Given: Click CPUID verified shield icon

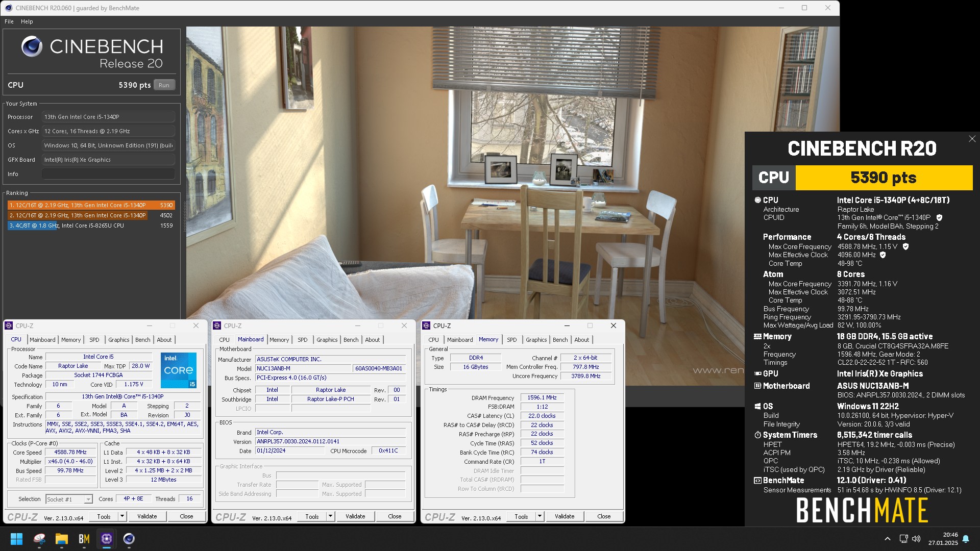Looking at the screenshot, I should pos(939,217).
